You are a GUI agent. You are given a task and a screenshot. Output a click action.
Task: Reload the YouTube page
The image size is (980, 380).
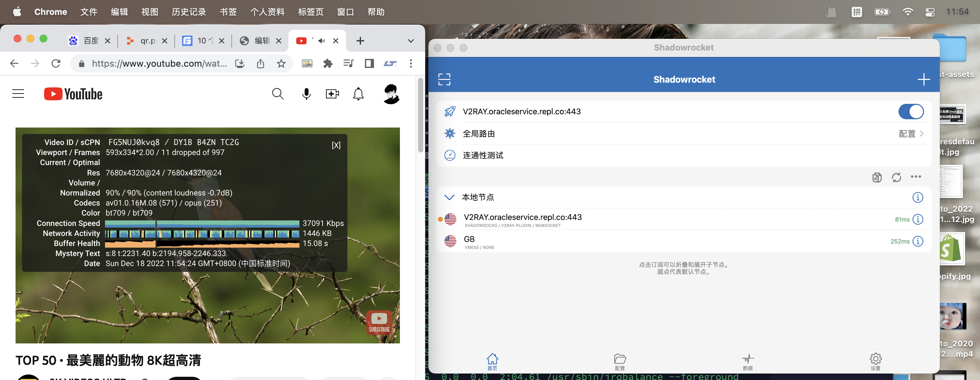click(x=56, y=63)
